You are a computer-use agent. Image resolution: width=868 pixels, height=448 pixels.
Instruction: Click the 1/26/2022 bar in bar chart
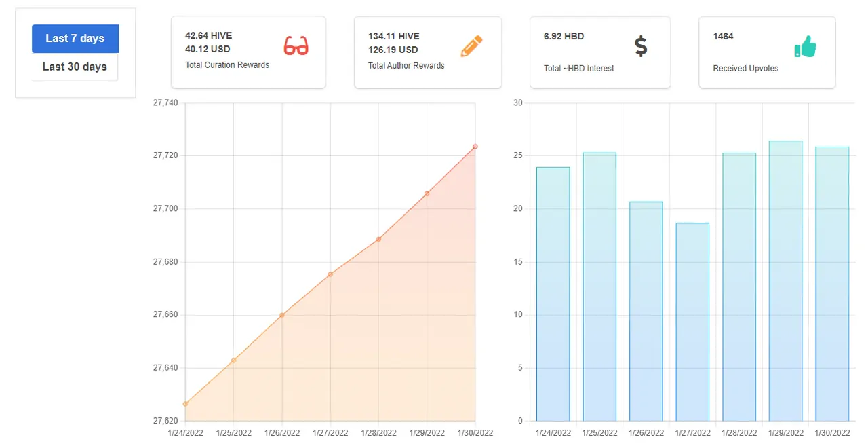[646, 312]
